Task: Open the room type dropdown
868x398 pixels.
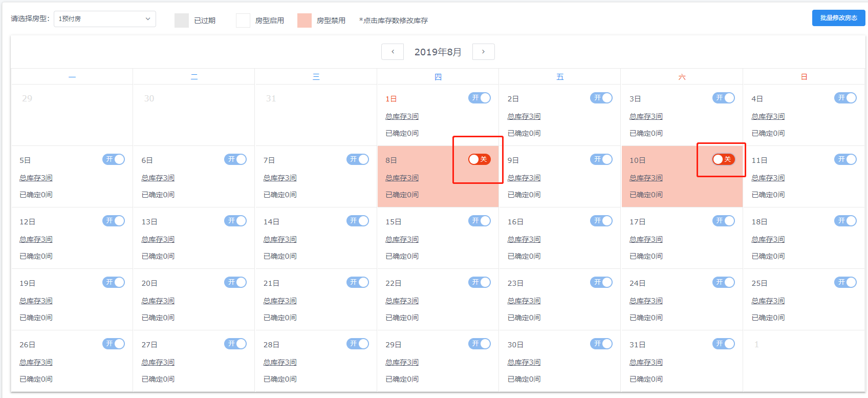Action: point(104,19)
